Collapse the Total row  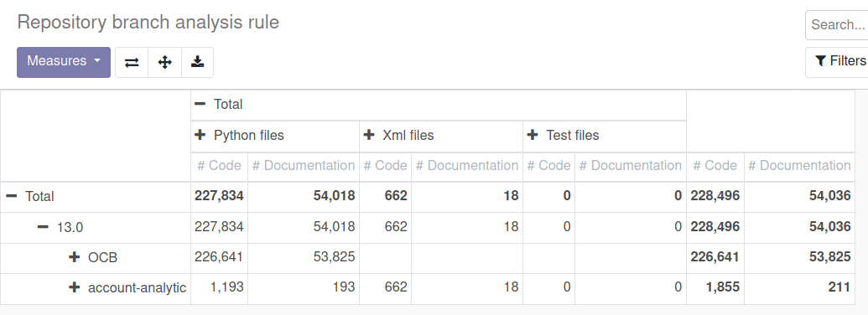coord(96,197)
